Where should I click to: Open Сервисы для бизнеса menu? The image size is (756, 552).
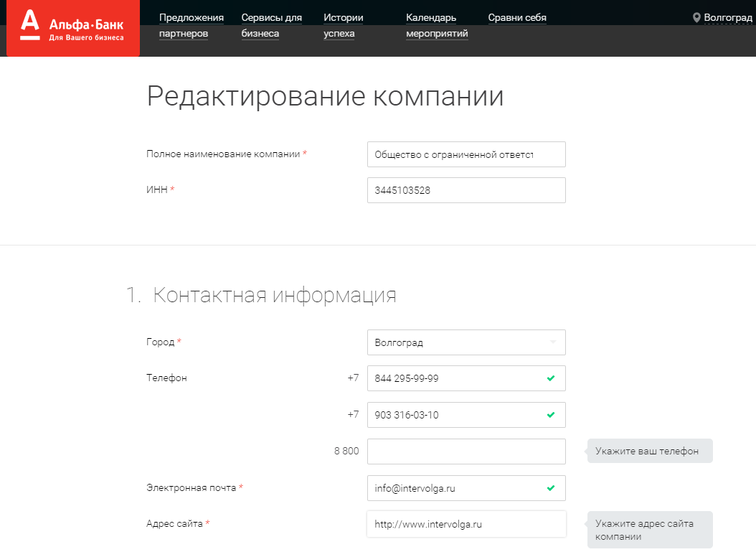(271, 26)
